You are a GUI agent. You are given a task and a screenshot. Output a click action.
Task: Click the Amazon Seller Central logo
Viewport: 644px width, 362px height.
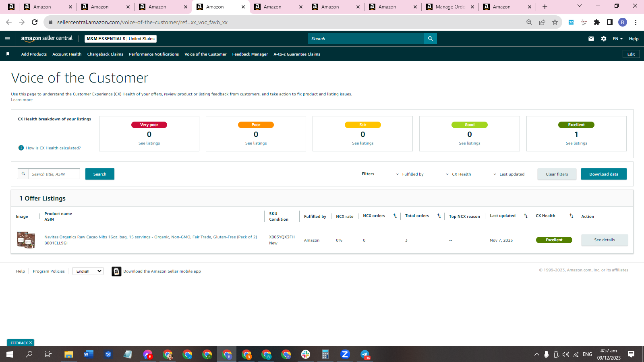47,39
